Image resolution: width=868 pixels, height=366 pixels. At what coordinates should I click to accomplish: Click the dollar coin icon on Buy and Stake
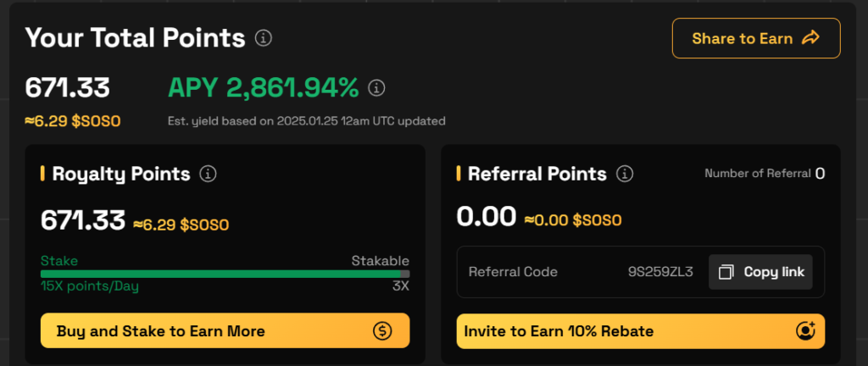click(382, 331)
